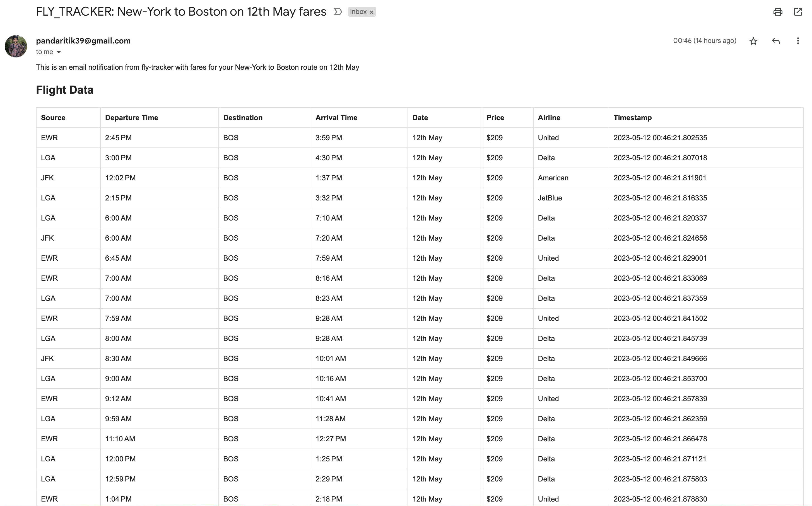
Task: Click the Price column header
Action: [x=495, y=118]
